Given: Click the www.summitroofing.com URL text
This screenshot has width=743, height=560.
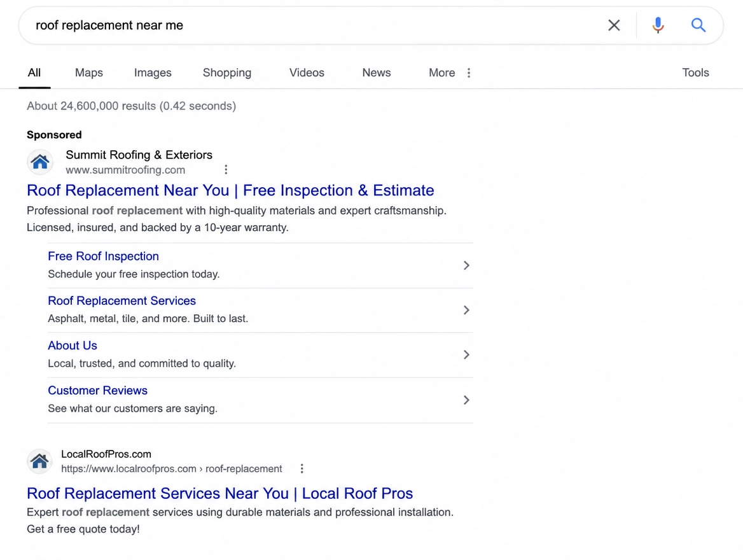Looking at the screenshot, I should pyautogui.click(x=125, y=170).
